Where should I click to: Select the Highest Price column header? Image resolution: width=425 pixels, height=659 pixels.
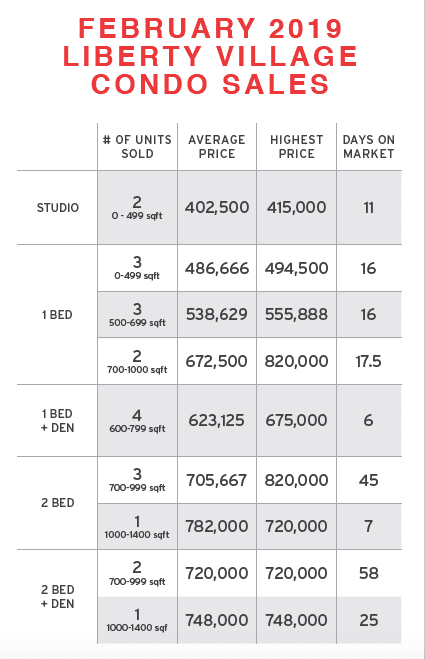tap(297, 147)
